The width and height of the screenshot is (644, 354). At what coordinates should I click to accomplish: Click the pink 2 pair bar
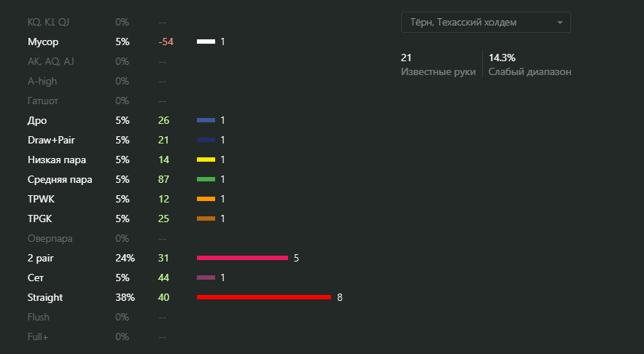point(242,258)
